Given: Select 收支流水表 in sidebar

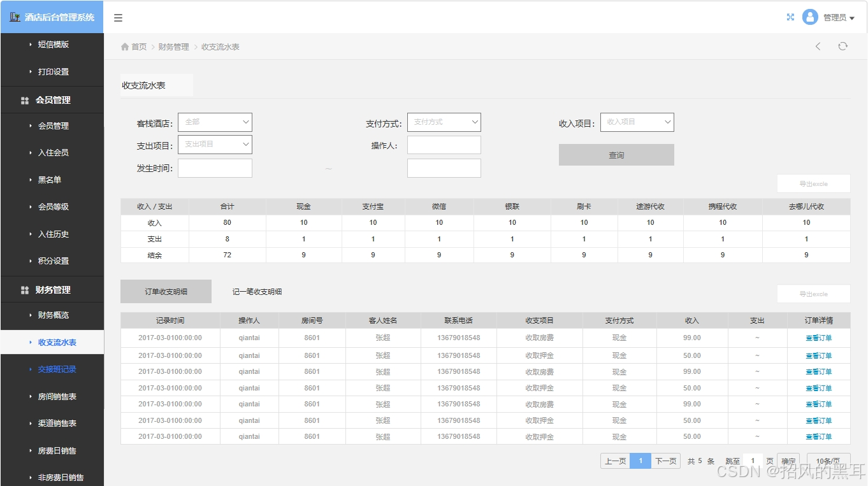Looking at the screenshot, I should [x=52, y=343].
